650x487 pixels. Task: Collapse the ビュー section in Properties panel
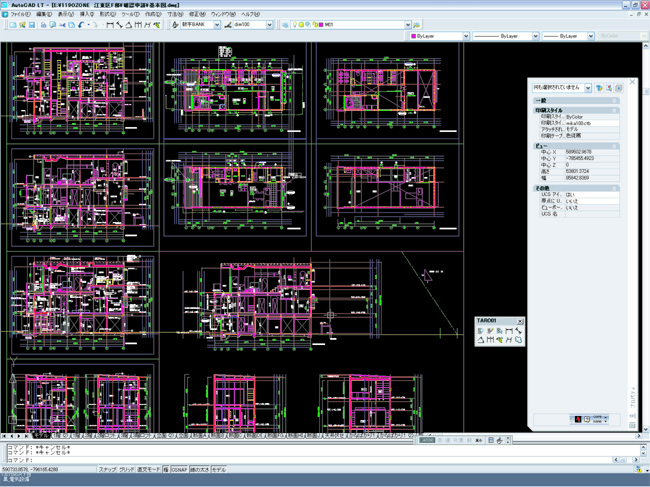[616, 146]
